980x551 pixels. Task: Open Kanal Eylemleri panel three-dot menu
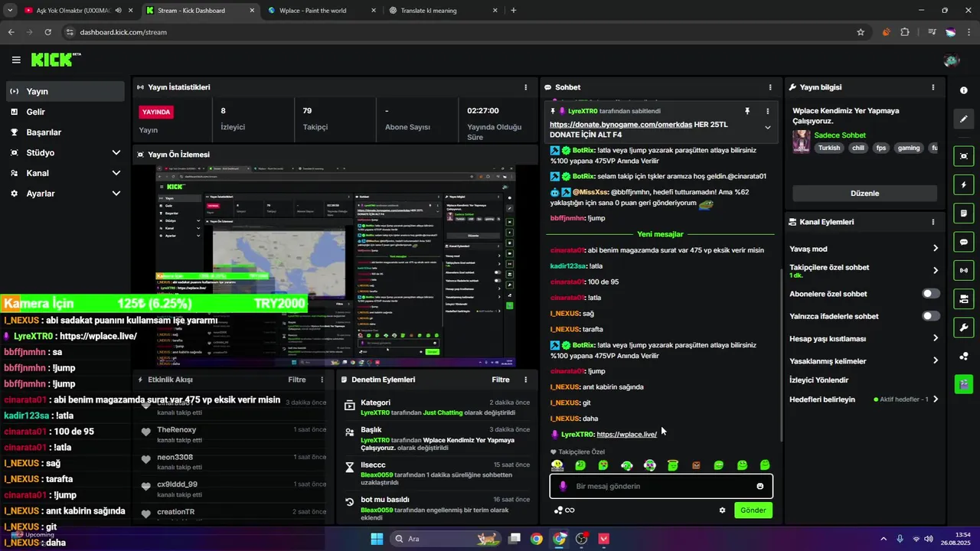pos(933,222)
